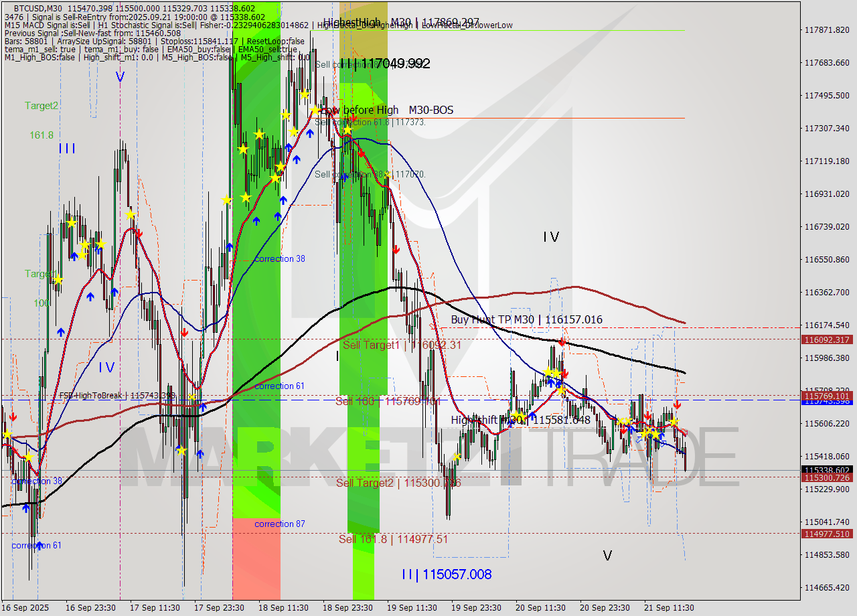Click the red 115300.726 price tag on right axis

827,479
